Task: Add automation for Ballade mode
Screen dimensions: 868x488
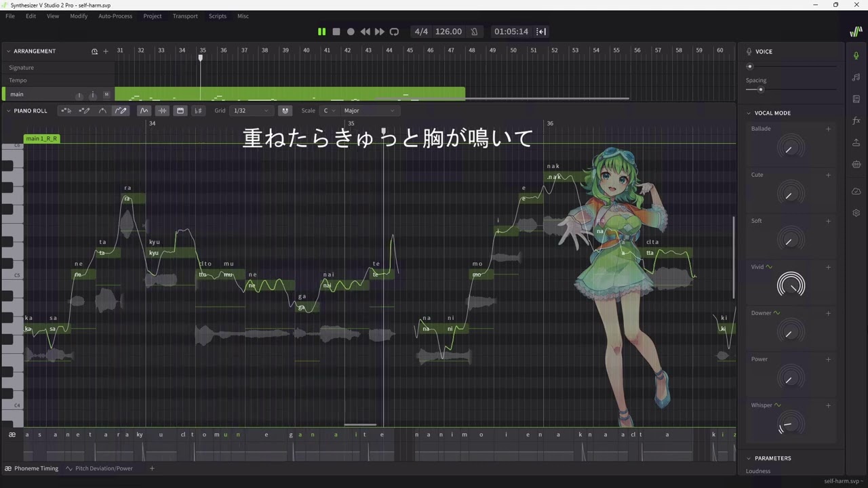Action: [x=828, y=129]
